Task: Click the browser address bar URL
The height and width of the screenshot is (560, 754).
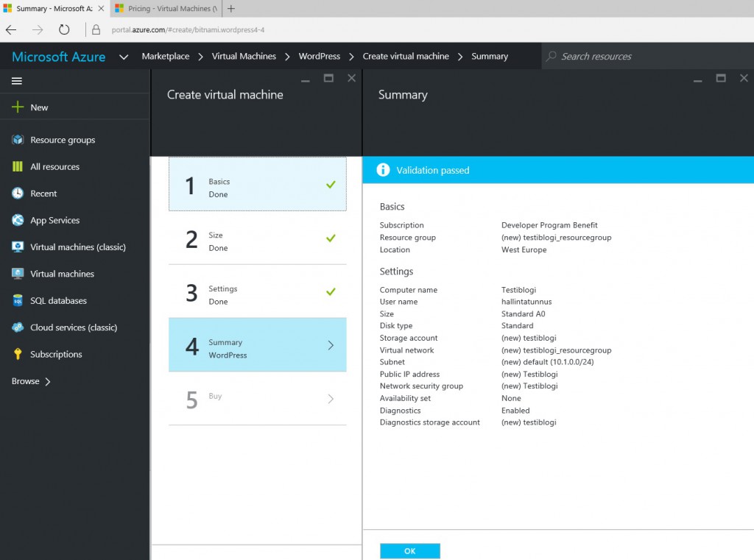Action: point(188,29)
